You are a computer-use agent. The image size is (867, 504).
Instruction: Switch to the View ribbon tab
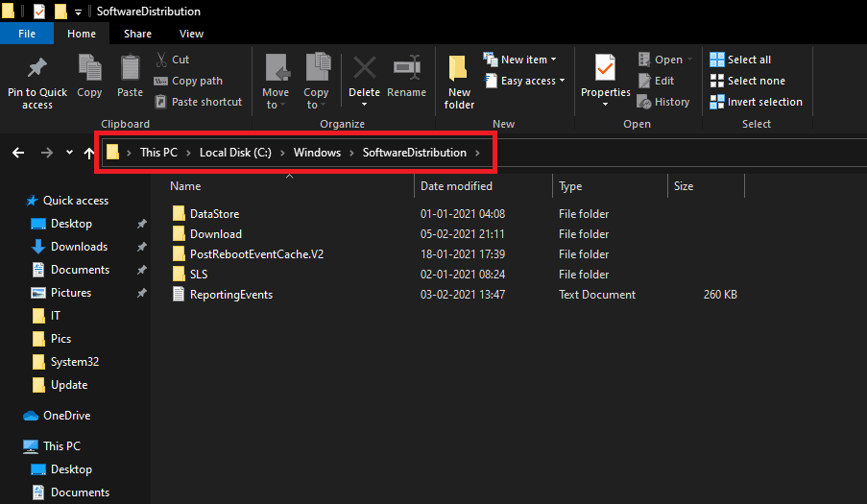(191, 34)
